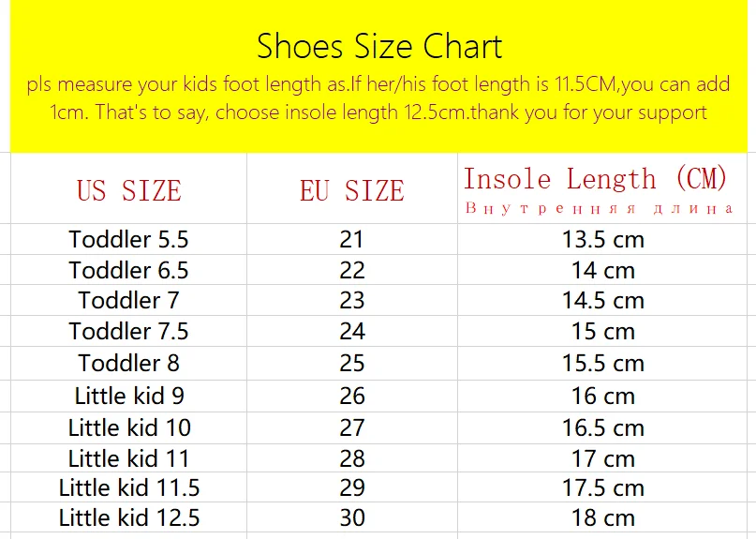The image size is (756, 539).
Task: Select the Little kid 12.5 cell
Action: 128,517
